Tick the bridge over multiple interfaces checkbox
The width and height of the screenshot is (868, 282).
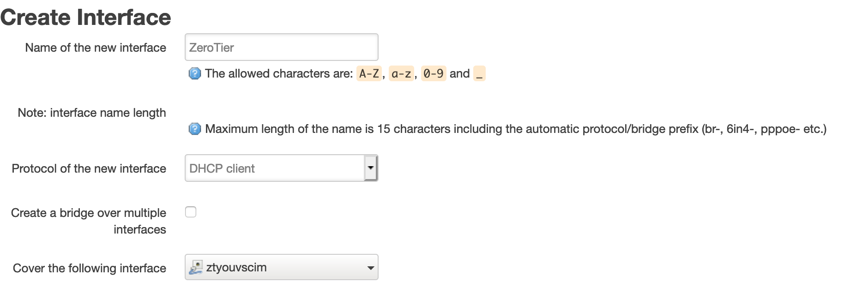[191, 212]
